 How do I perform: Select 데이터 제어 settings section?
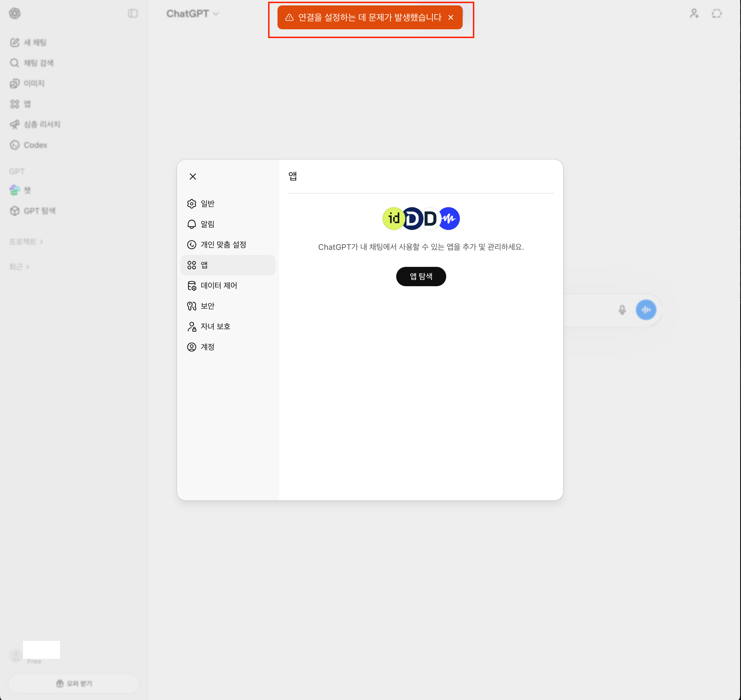[x=218, y=286]
